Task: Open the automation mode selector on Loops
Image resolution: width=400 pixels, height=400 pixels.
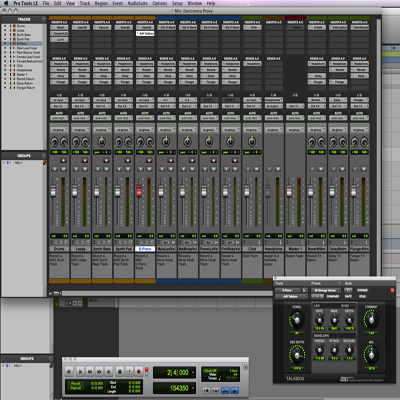Action: coord(80,118)
